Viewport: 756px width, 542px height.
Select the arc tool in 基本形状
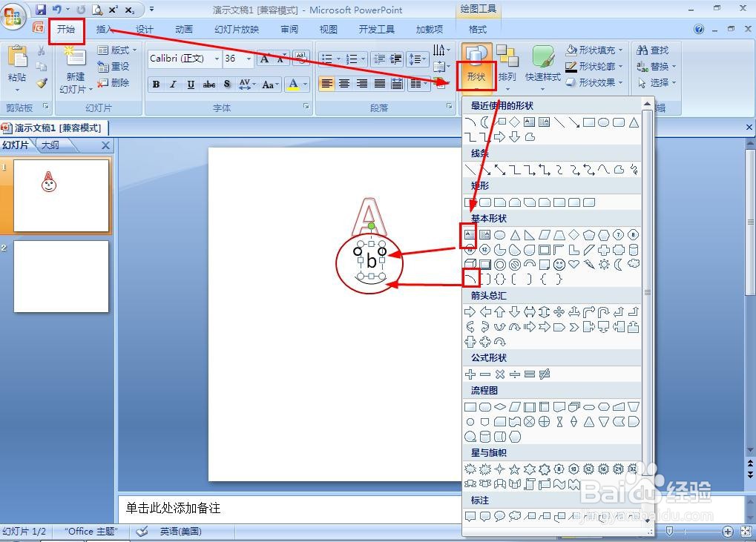click(x=470, y=278)
